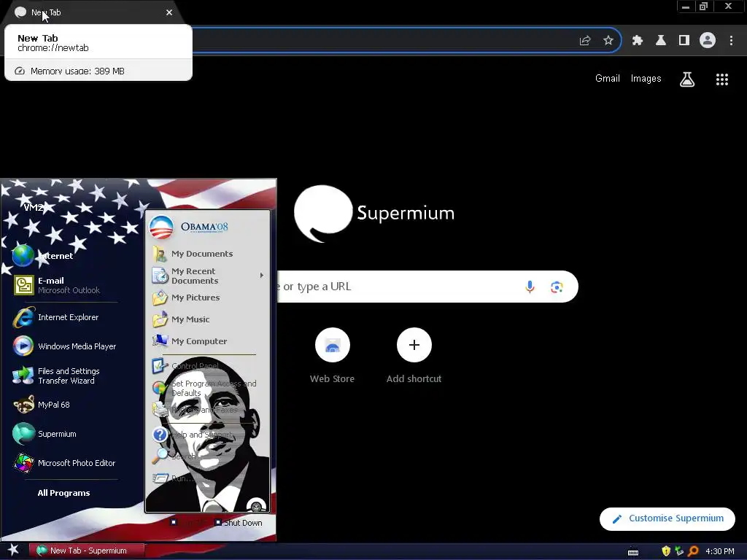Viewport: 747px width, 560px height.
Task: Select the New Tab browser tab
Action: [x=93, y=12]
